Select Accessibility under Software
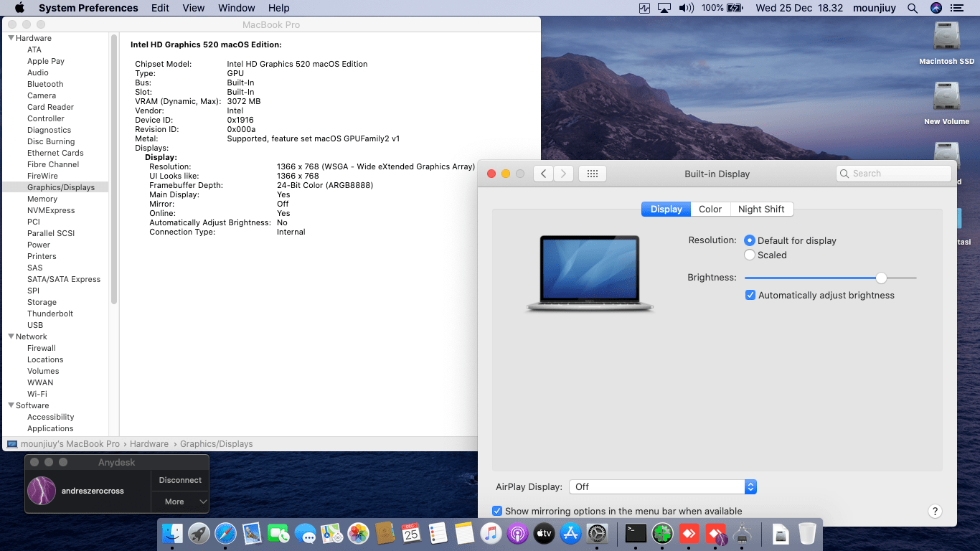Viewport: 980px width, 551px height. 51,417
